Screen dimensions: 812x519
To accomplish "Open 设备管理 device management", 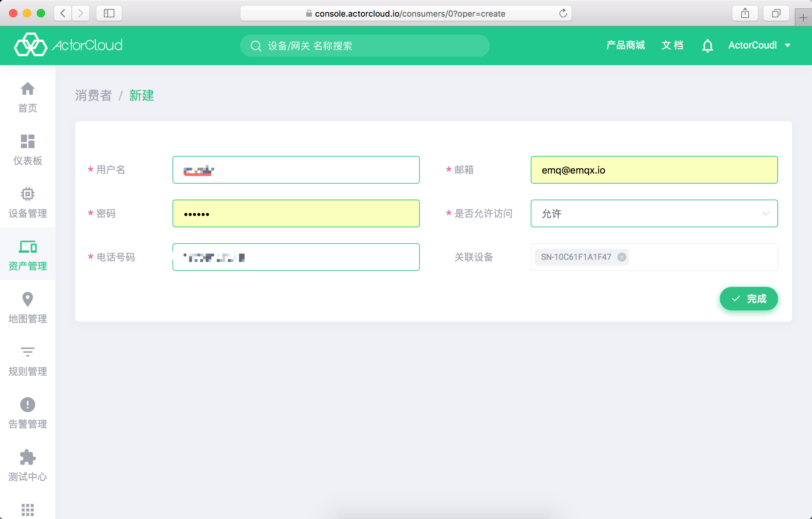I will coord(27,203).
